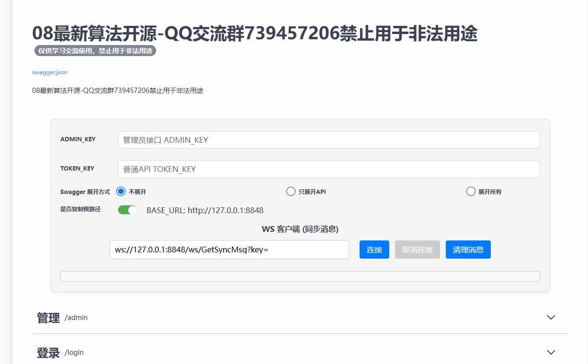588x364 pixels.
Task: Select the 不展开 radio option
Action: [x=121, y=192]
